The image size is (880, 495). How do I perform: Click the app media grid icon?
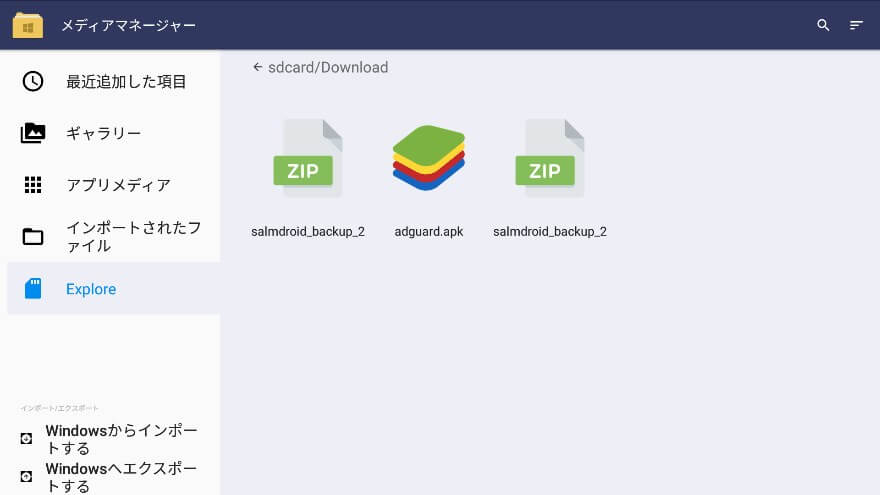click(33, 185)
